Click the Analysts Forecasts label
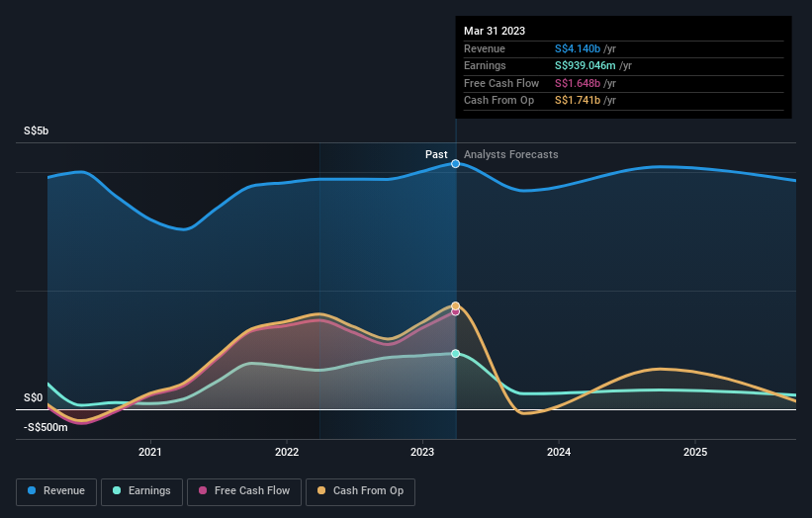This screenshot has height=518, width=812. [x=511, y=154]
